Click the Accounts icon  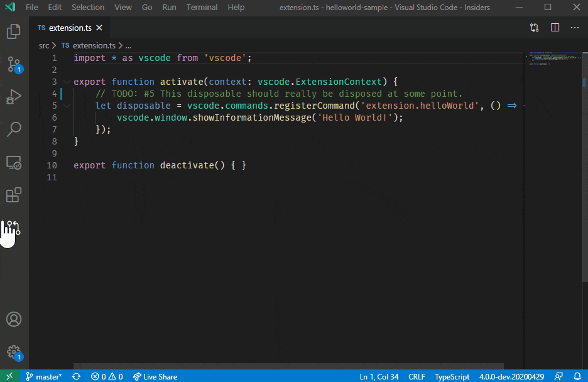point(14,319)
